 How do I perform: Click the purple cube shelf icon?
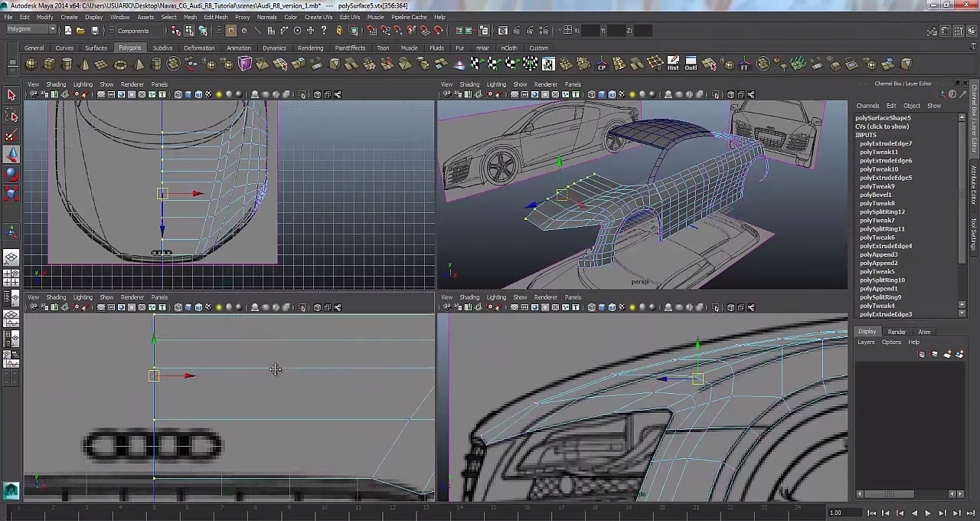click(x=245, y=64)
